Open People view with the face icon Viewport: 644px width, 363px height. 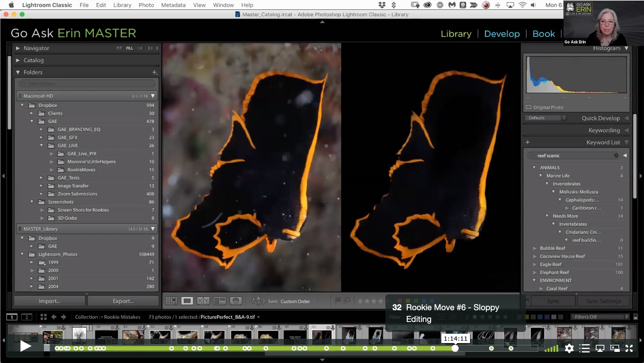(x=236, y=301)
